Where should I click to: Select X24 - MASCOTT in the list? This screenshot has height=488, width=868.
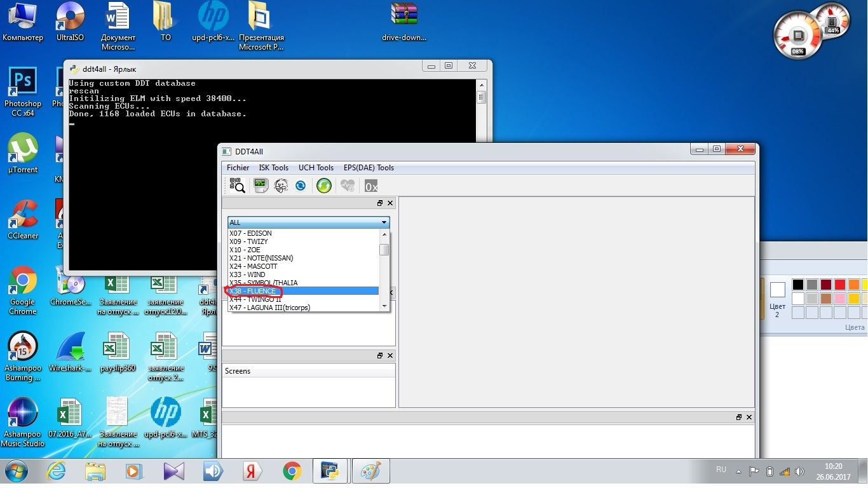point(304,266)
